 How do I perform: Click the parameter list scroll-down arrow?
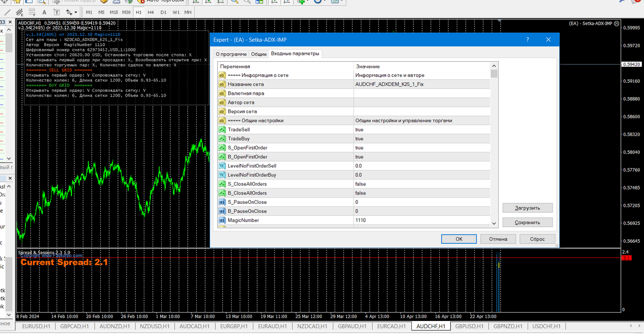click(494, 224)
